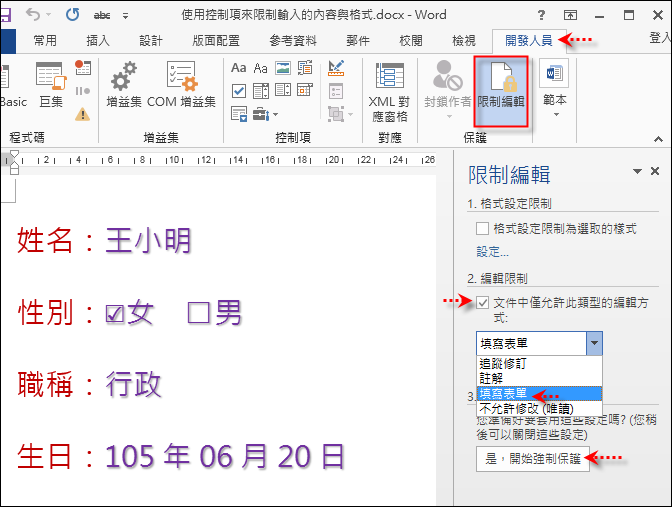Image resolution: width=672 pixels, height=507 pixels.
Task: Insert Check Box content control icon
Action: coord(239,90)
